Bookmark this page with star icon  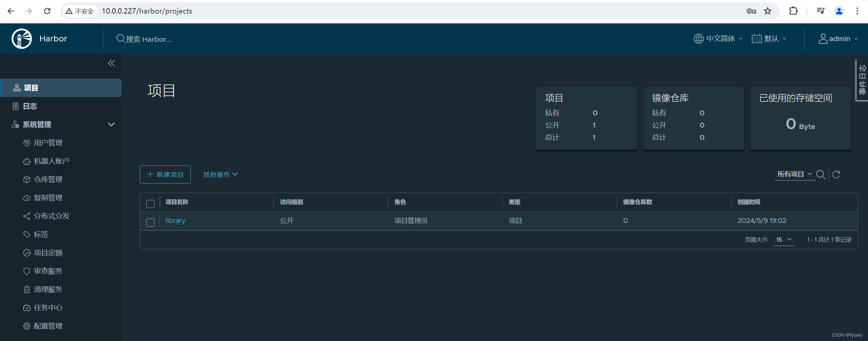click(768, 11)
